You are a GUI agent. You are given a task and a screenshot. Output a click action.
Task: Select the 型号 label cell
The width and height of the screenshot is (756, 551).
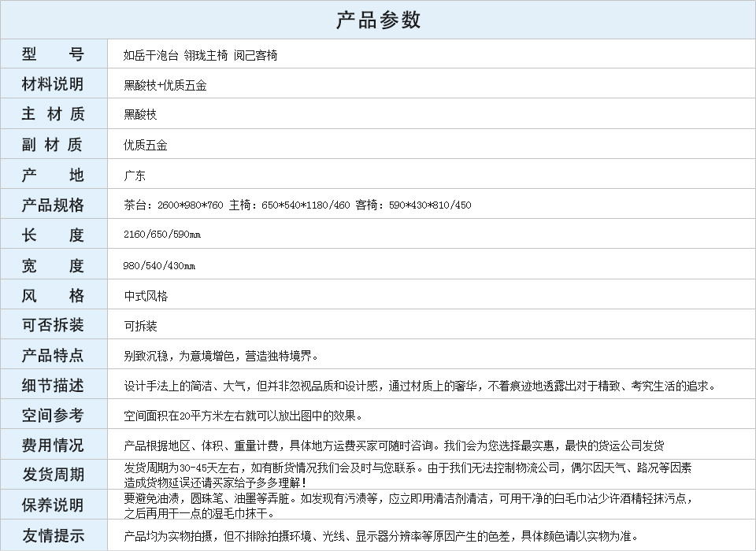click(54, 54)
